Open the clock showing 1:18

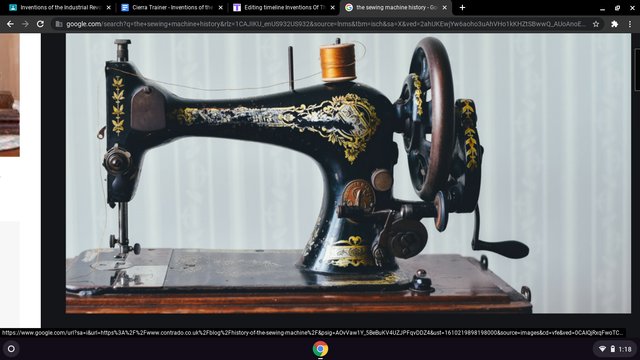click(x=625, y=349)
